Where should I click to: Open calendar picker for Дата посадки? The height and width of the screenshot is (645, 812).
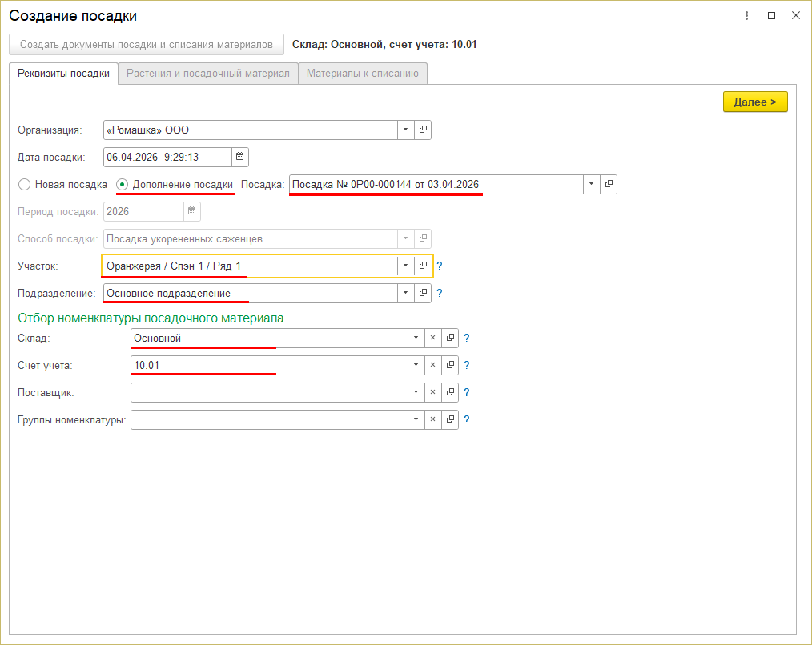(x=240, y=157)
